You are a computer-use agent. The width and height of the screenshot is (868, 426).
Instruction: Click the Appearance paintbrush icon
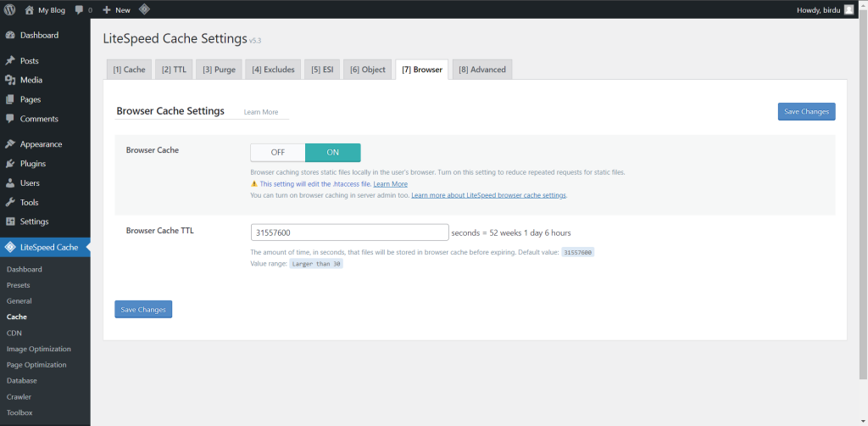tap(10, 144)
